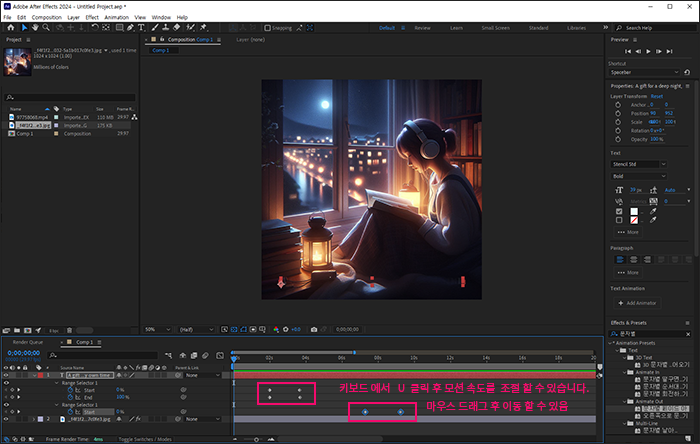Select the Zoom (magnifier) tool
Image resolution: width=700 pixels, height=444 pixels.
(46, 28)
